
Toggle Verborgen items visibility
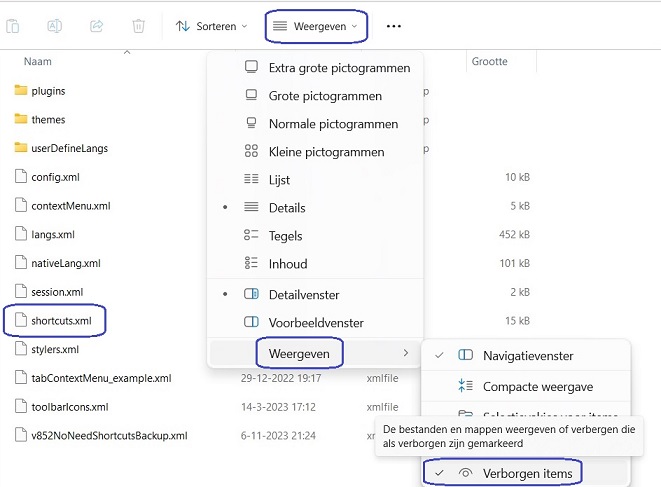click(518, 472)
